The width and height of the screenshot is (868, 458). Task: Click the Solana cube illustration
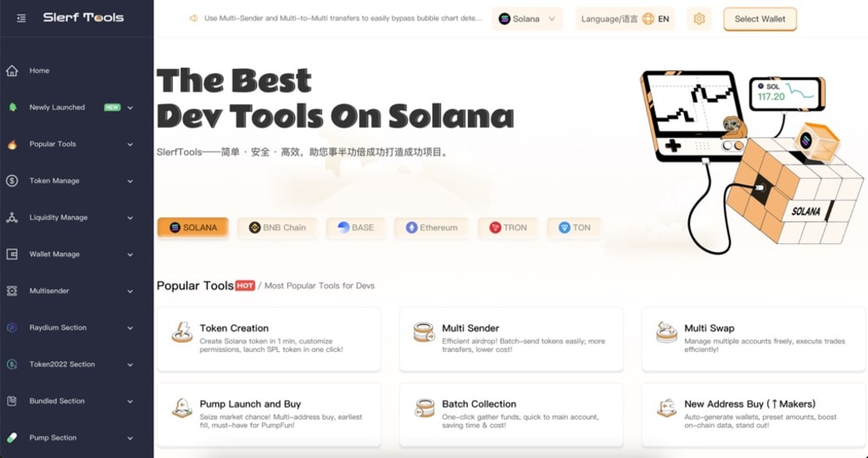pos(794,191)
